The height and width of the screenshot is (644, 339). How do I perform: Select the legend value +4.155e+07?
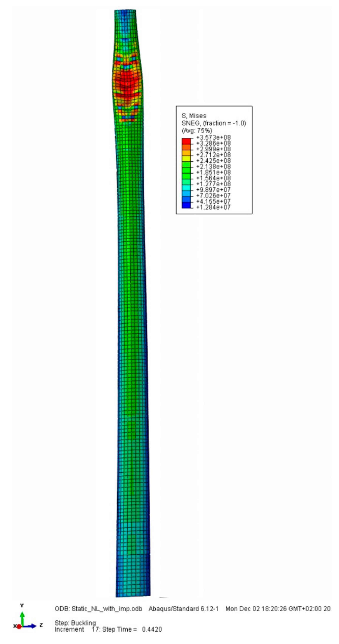[x=213, y=201]
